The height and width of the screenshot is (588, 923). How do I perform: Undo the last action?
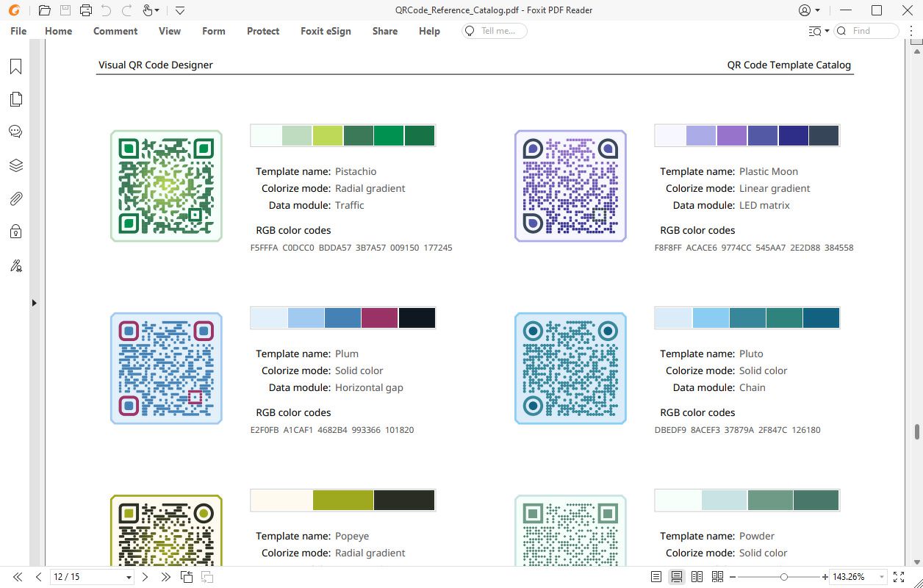click(x=107, y=10)
